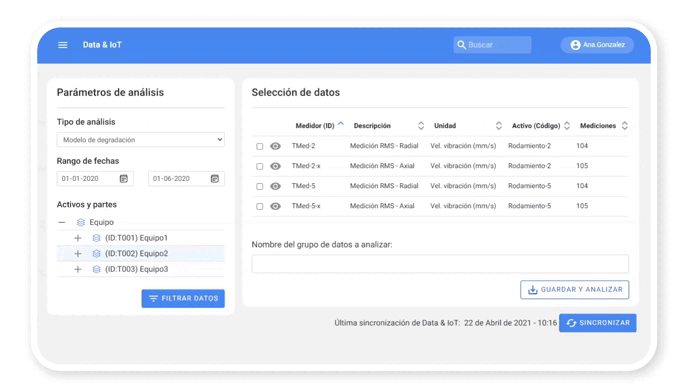Click Activo (Código) header text

[x=536, y=126]
